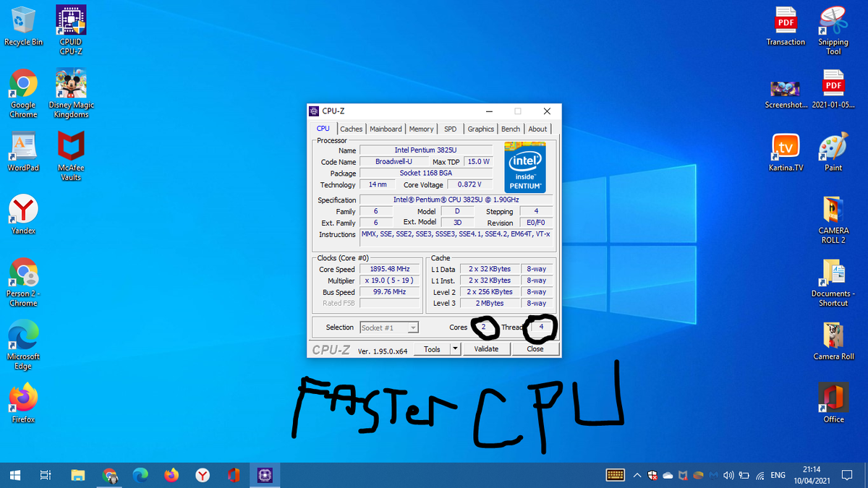Switch to the Memory tab
The width and height of the screenshot is (868, 488).
421,129
